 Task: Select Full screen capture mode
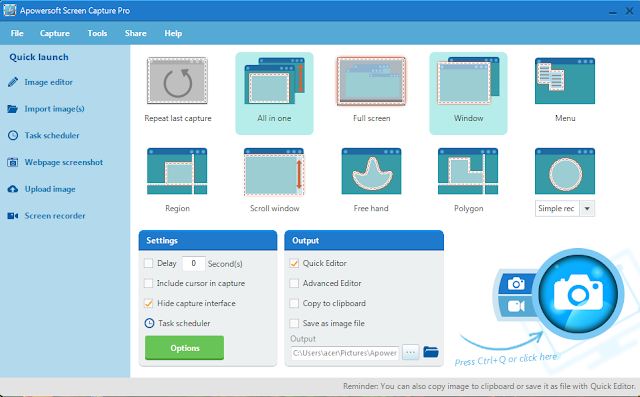click(371, 81)
